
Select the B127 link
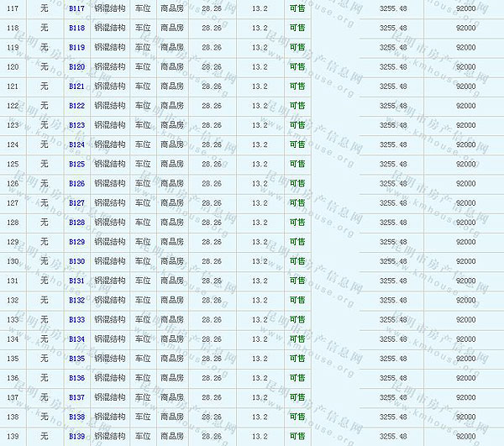[x=76, y=203]
